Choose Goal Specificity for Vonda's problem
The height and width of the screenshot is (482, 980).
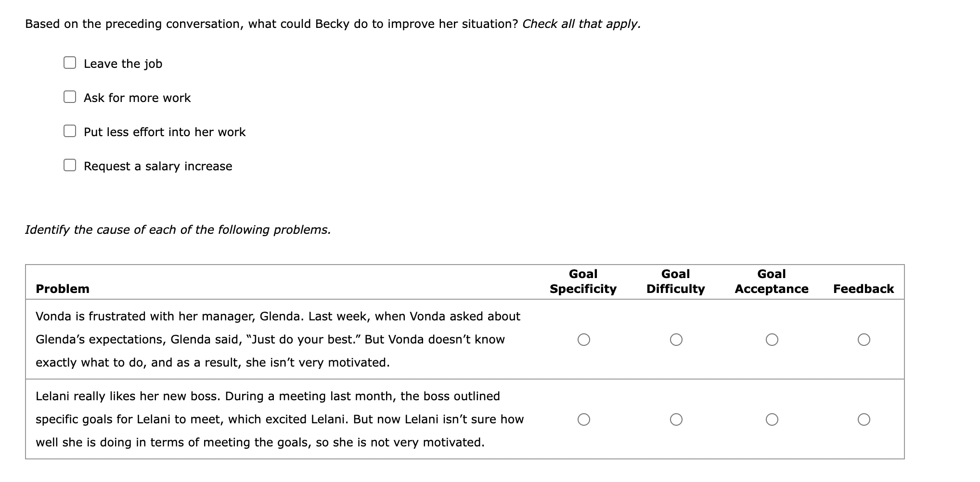coord(584,340)
